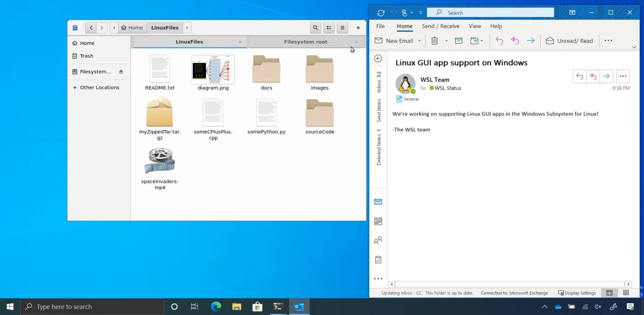Click the Reply All button in the message header
The image size is (644, 315).
(593, 76)
